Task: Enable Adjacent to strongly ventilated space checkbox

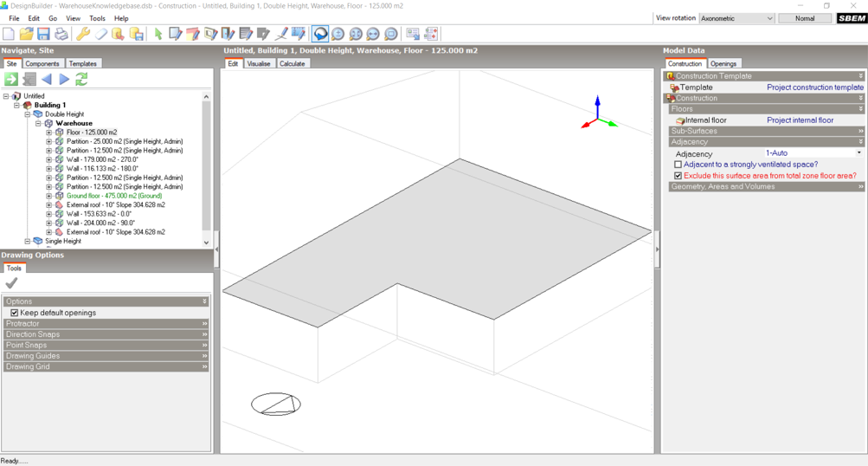Action: pos(678,165)
